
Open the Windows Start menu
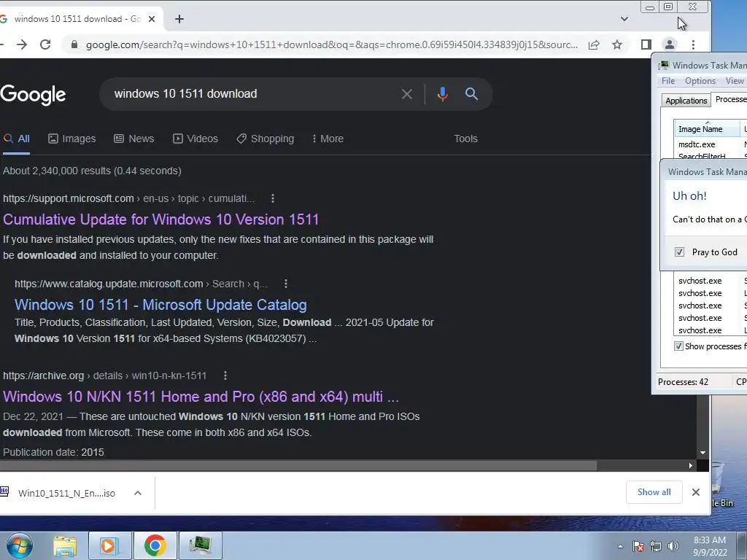[19, 545]
